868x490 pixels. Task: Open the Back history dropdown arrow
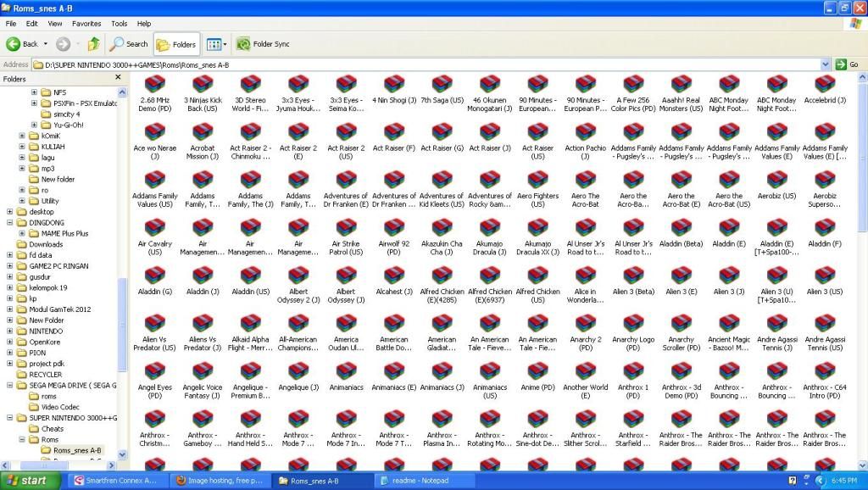(46, 44)
